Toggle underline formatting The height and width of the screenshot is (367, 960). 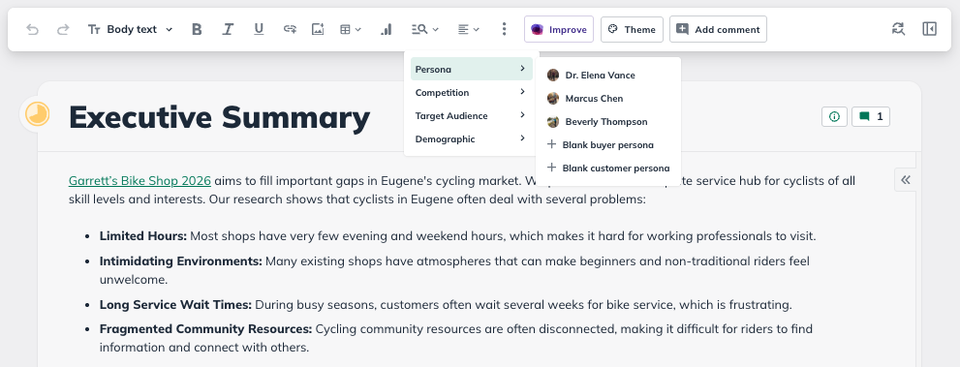pos(259,29)
